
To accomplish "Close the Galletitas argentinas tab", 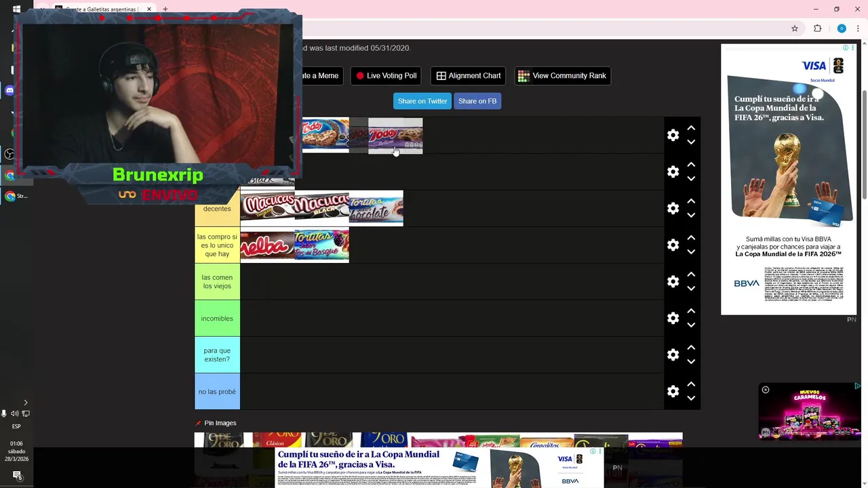I will coord(148,9).
